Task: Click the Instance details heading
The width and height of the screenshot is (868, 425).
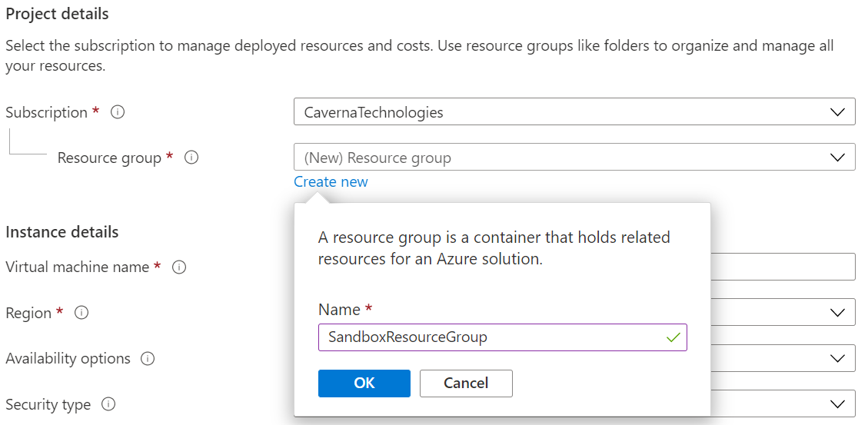Action: (x=62, y=232)
